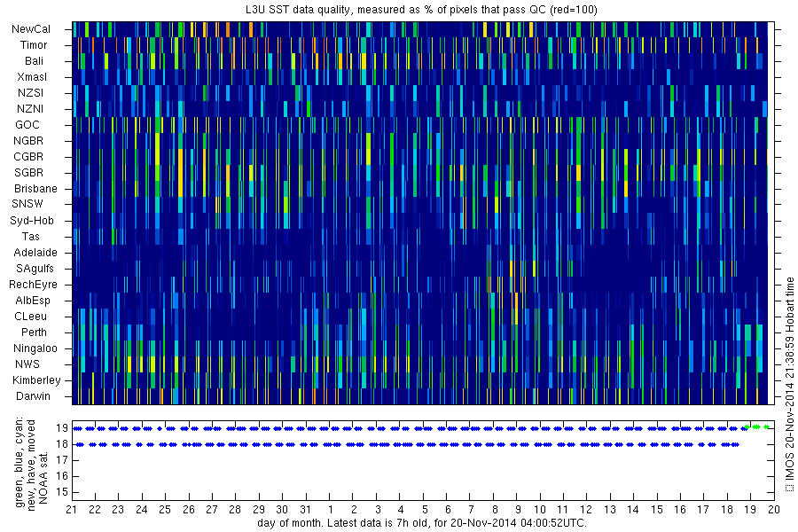Screen dimensions: 798x532
Task: Click day 3 on the x-axis
Action: (378, 510)
